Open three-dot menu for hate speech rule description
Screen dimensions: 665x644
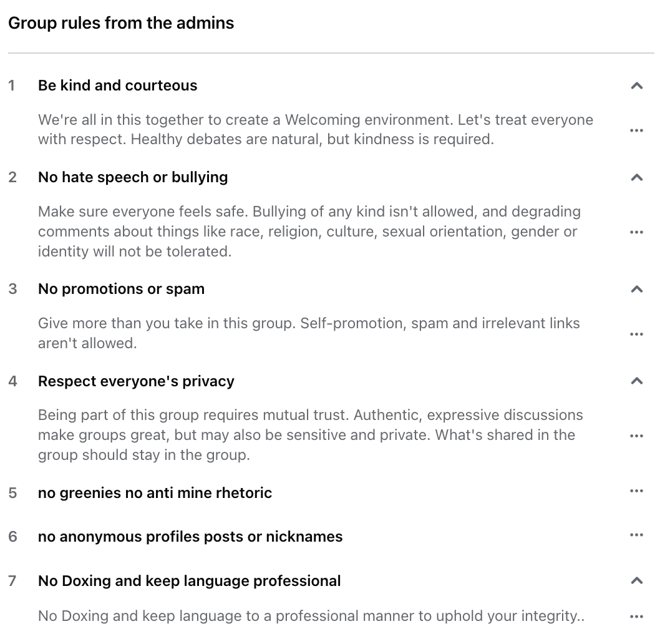click(x=636, y=232)
